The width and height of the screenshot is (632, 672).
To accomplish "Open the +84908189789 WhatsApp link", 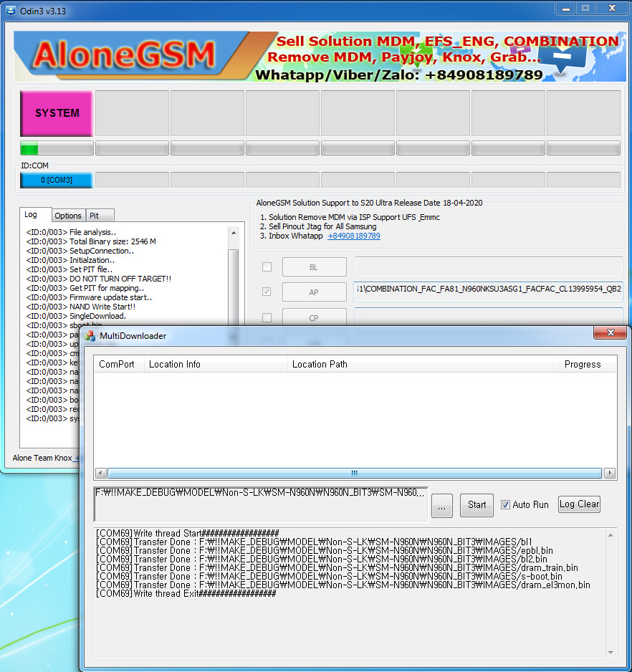I will (x=354, y=236).
